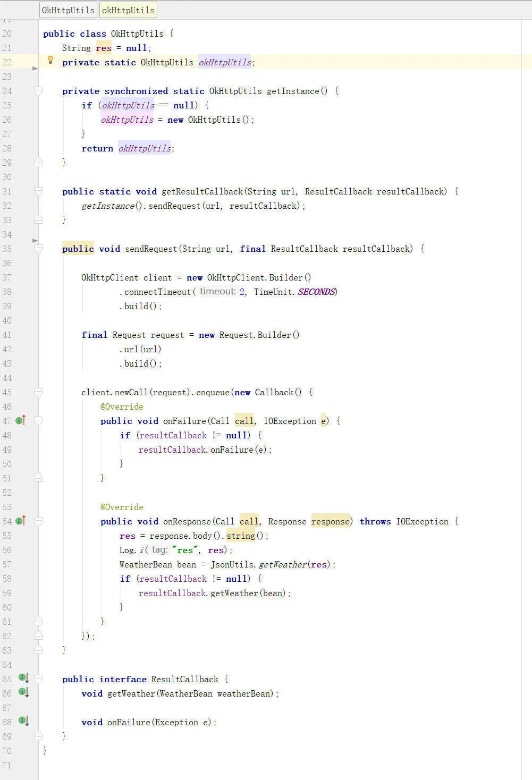Collapse the anonymous Callback fold on line 45
532x780 pixels.
click(x=38, y=392)
